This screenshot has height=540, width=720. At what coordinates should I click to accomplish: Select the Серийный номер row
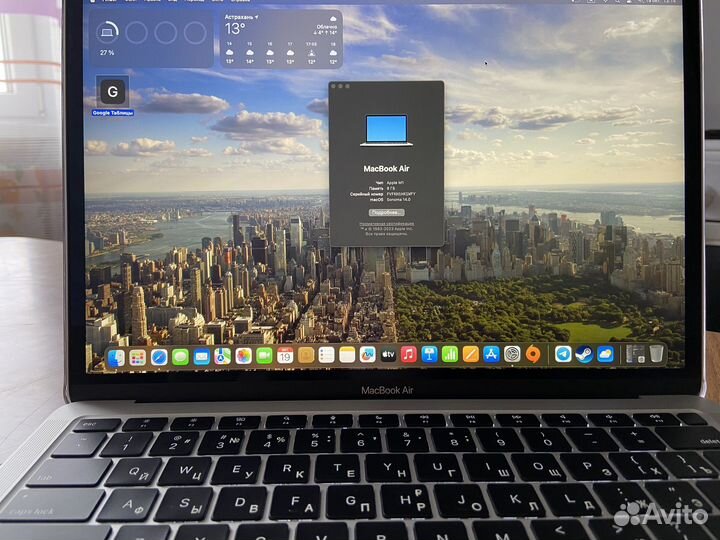[382, 194]
